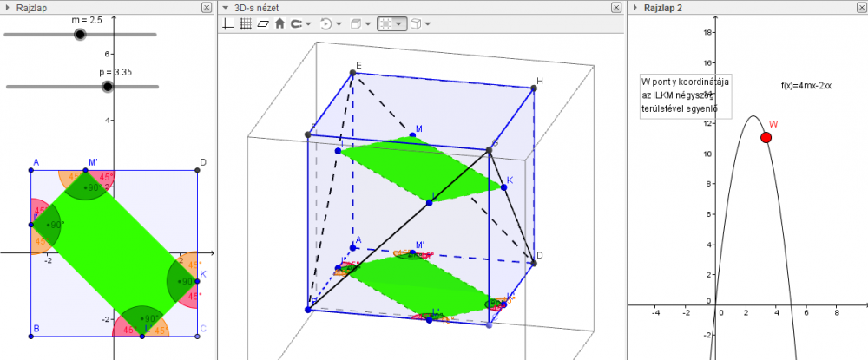Click the home icon to reset view
Viewport: 868px width, 360px height.
click(279, 23)
